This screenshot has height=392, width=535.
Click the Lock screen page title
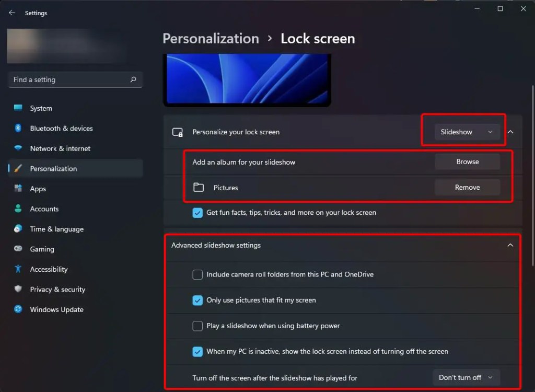318,39
